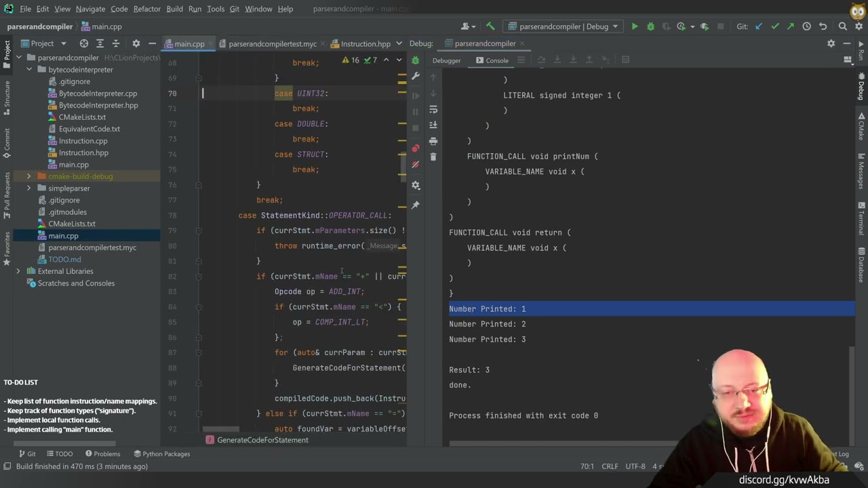Open the Tools menu
The height and width of the screenshot is (488, 868).
[x=216, y=9]
